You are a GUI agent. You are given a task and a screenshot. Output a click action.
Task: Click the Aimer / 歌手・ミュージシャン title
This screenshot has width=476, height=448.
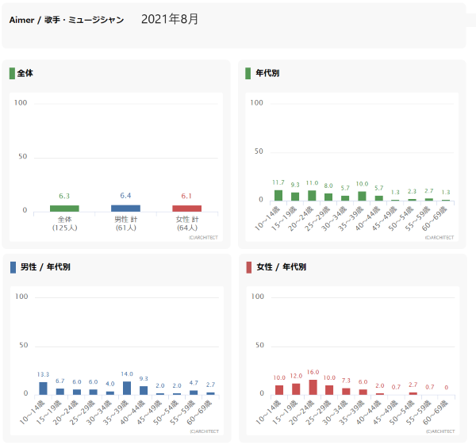coord(67,20)
